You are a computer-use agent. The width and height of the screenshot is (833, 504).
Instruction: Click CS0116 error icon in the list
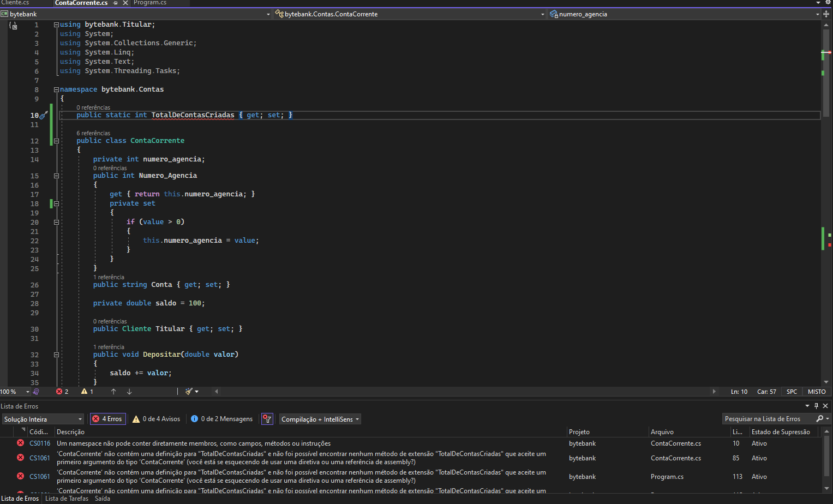[x=20, y=443]
